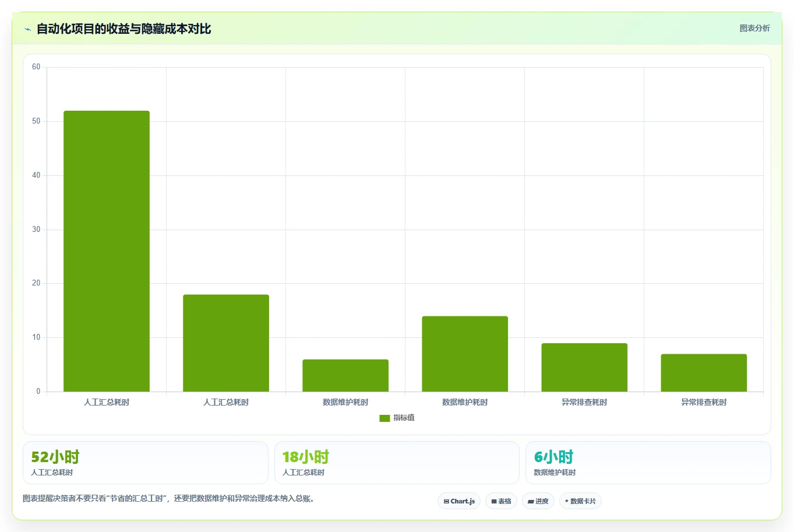The height and width of the screenshot is (532, 794).
Task: Click y-axis label 0
Action: [x=38, y=392]
